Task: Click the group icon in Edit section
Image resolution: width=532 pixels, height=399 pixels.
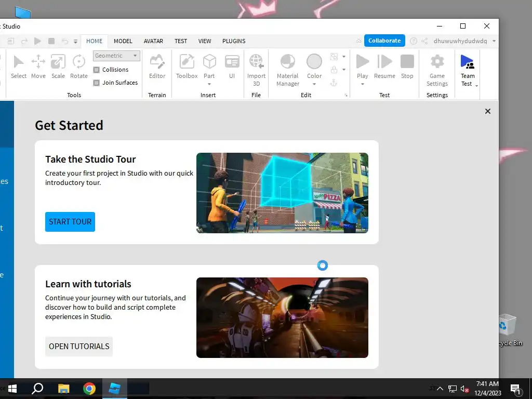Action: pos(334,57)
